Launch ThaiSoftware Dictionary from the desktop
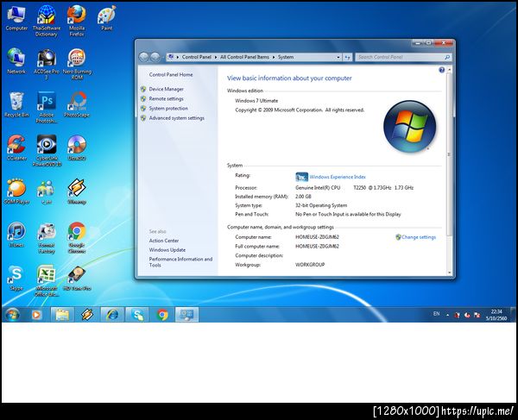 (47, 21)
